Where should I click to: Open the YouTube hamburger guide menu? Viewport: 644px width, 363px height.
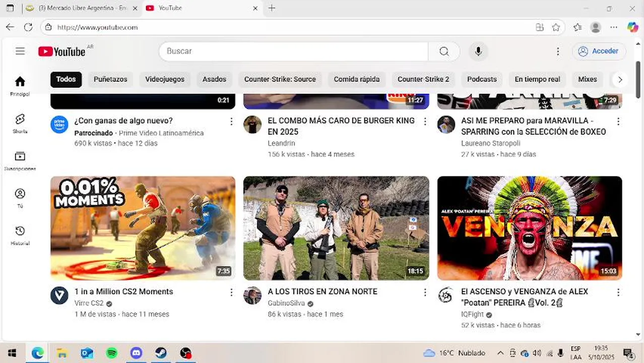[x=20, y=51]
